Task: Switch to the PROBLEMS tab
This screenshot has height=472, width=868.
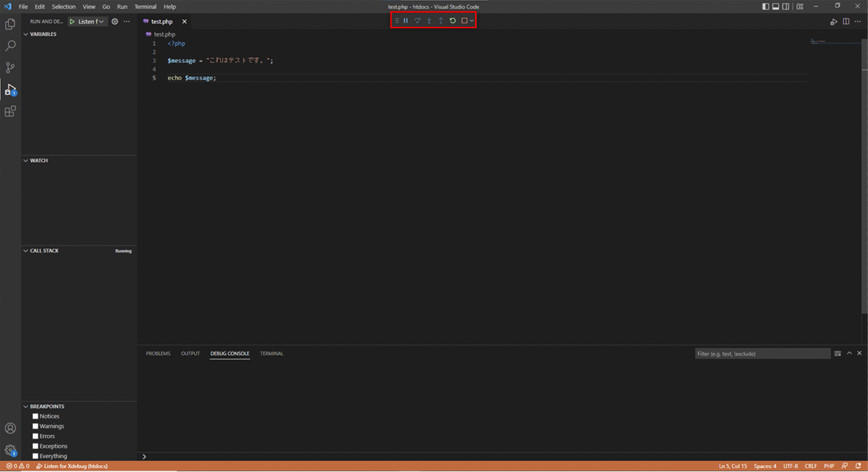Action: click(158, 353)
